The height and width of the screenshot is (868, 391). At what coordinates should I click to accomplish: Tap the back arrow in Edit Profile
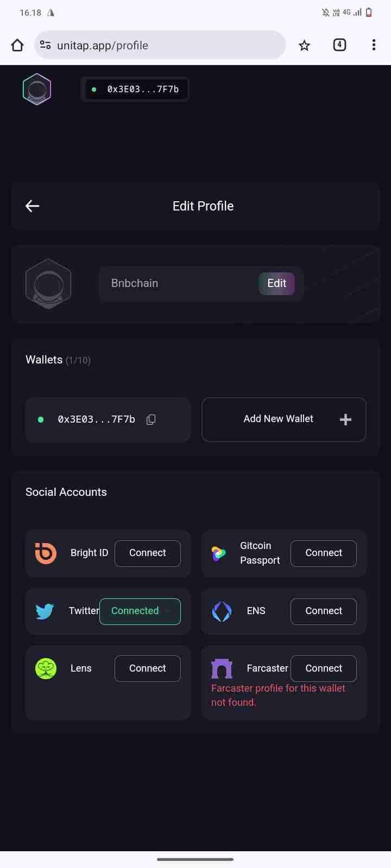33,206
